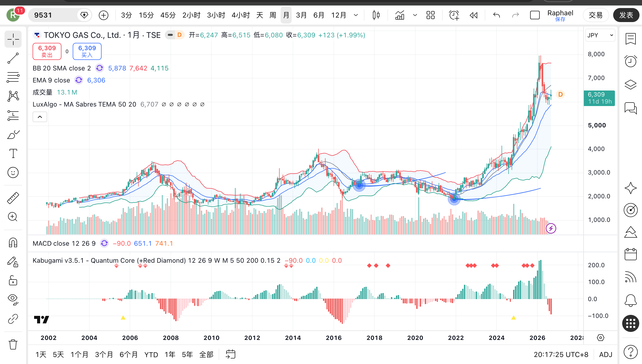Screen dimensions: 642x364
Task: Click the 交易 trade button
Action: (x=596, y=15)
